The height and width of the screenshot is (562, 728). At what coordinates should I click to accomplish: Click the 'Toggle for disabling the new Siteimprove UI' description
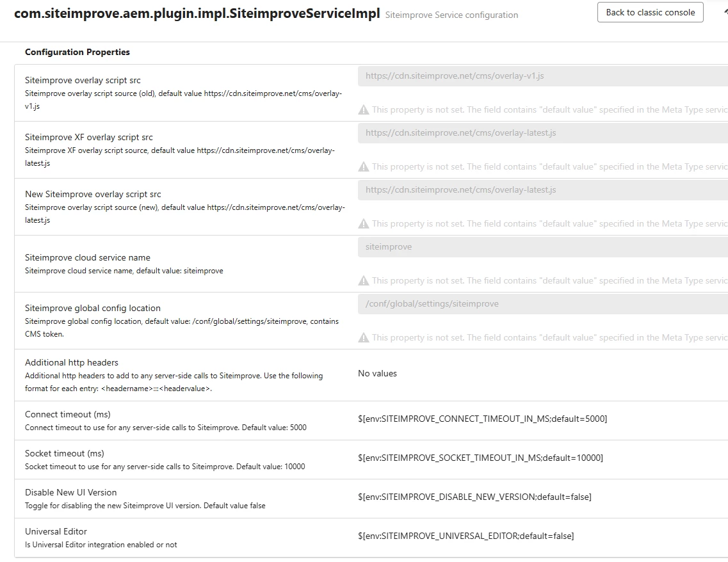click(145, 506)
